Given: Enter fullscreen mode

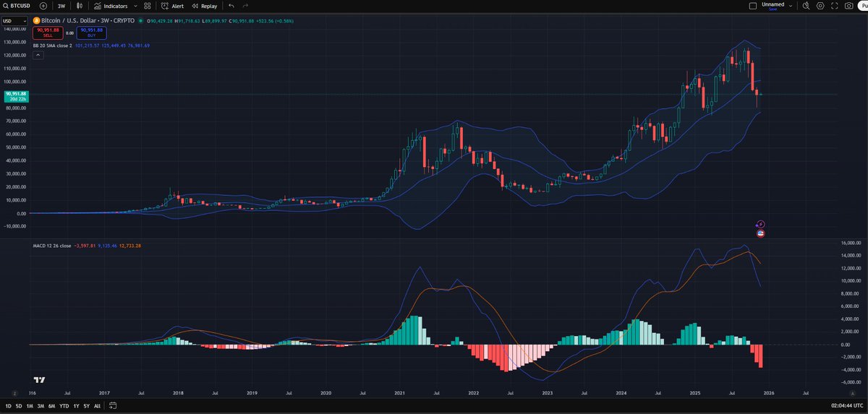Looking at the screenshot, I should click(834, 5).
